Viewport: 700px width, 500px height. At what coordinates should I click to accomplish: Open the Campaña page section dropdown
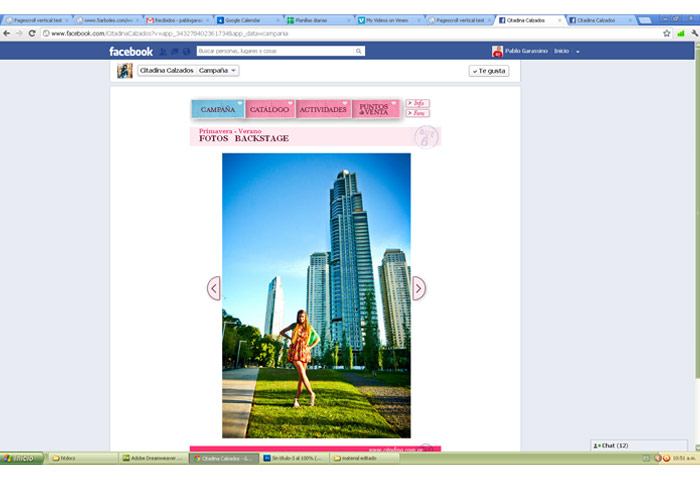[x=217, y=71]
